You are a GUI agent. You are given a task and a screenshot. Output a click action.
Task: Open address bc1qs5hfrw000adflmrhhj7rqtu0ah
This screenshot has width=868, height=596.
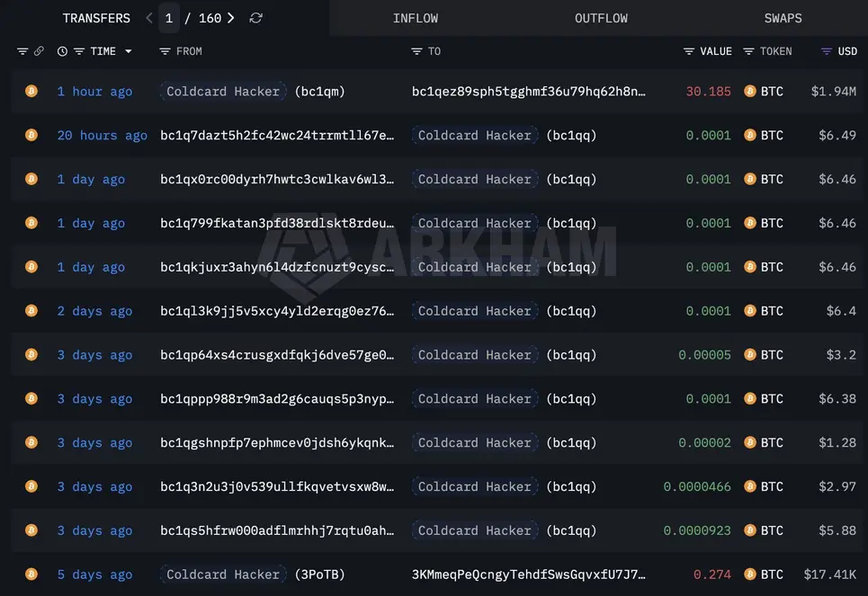coord(277,530)
